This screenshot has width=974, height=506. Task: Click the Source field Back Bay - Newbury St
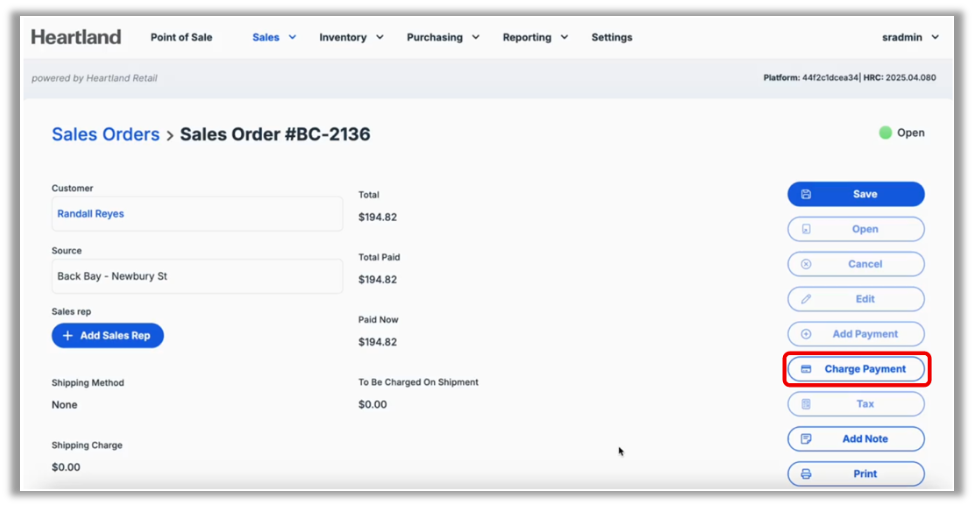197,276
